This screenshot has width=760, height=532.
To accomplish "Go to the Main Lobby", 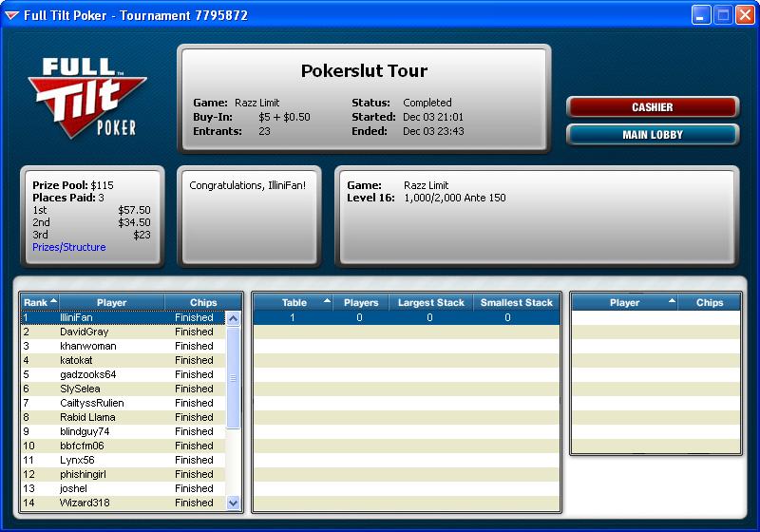I will 653,135.
